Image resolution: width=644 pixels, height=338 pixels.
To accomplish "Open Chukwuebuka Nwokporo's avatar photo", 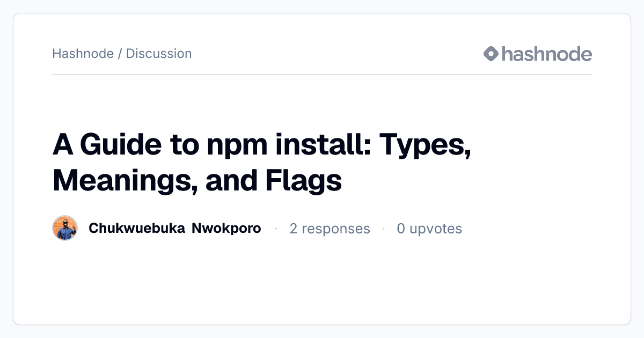I will point(65,229).
